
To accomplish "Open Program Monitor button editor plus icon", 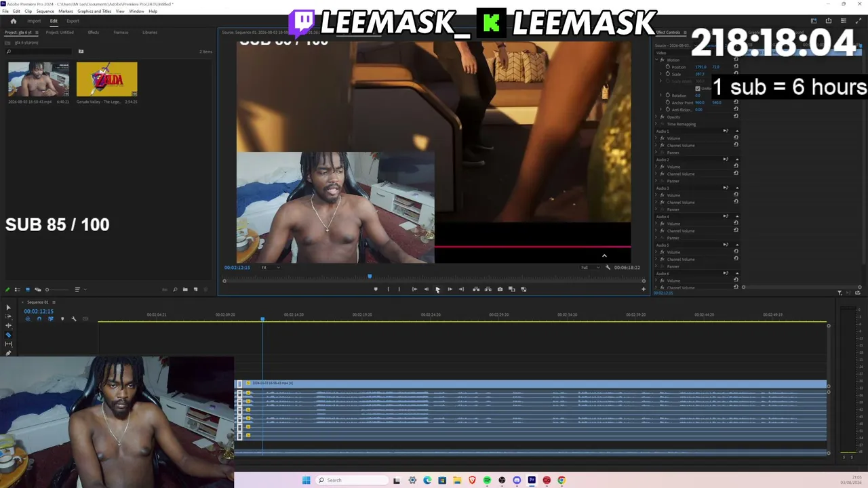I will (x=644, y=289).
